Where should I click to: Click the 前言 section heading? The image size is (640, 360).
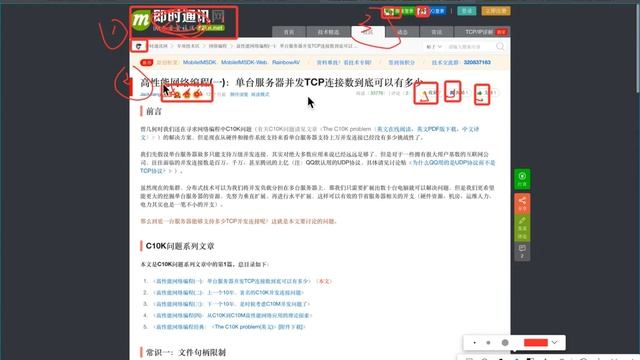point(154,111)
